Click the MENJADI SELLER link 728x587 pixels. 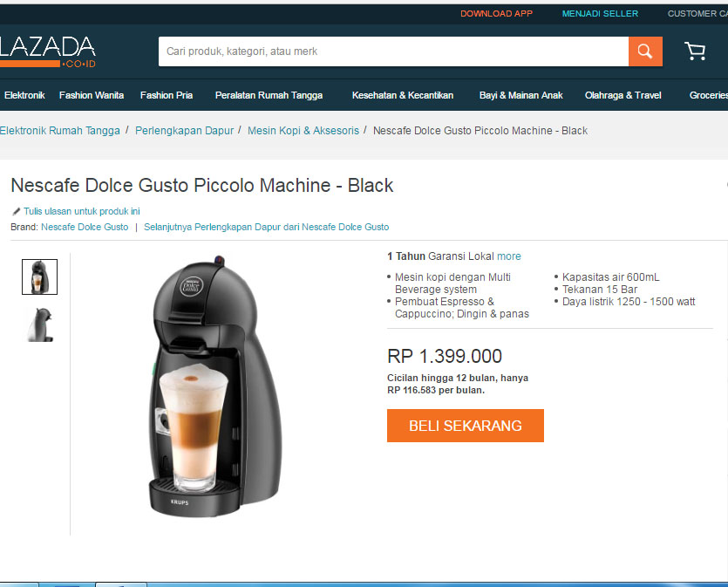600,14
